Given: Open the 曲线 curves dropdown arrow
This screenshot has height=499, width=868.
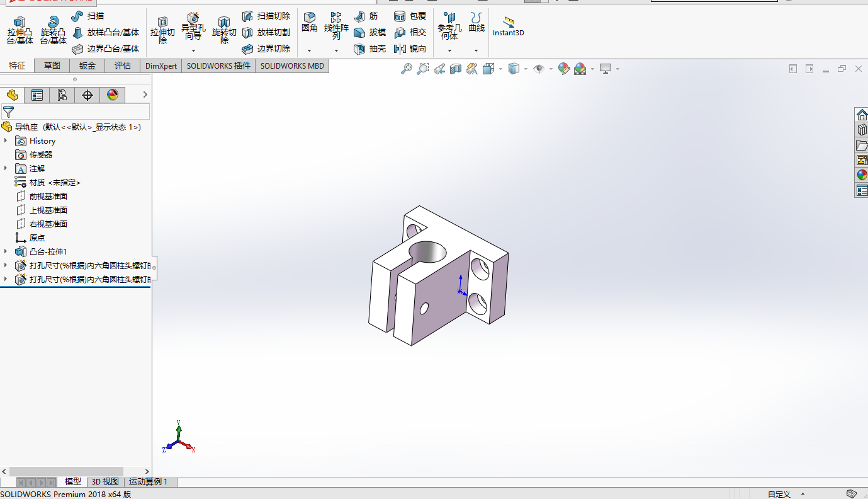Looking at the screenshot, I should (476, 50).
